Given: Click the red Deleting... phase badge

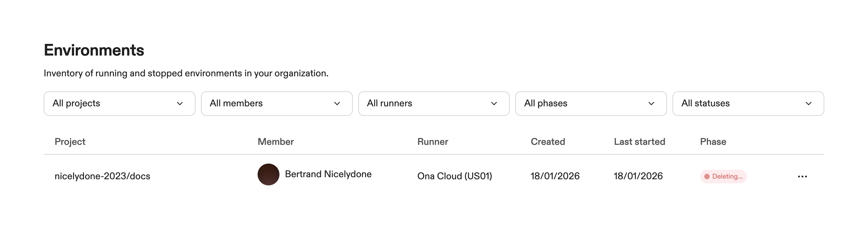Looking at the screenshot, I should point(723,176).
